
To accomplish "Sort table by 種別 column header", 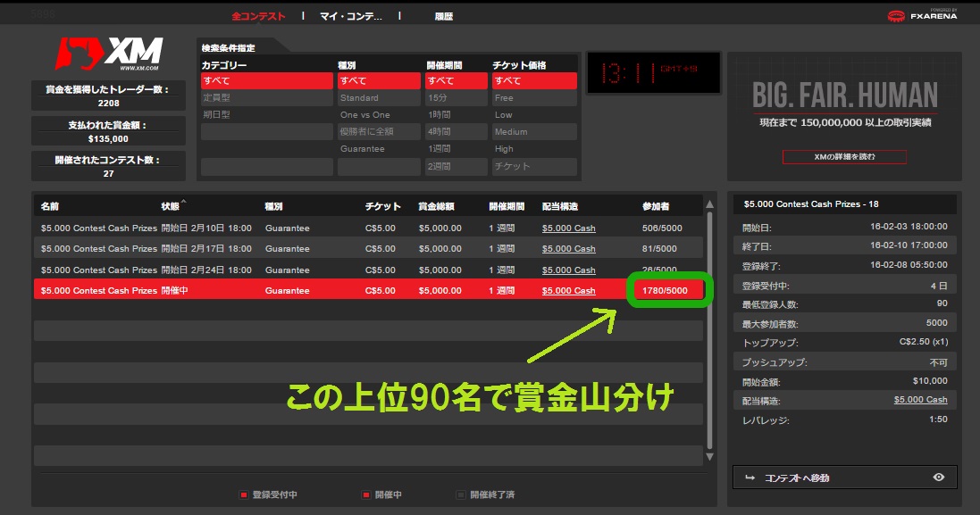I will coord(273,206).
